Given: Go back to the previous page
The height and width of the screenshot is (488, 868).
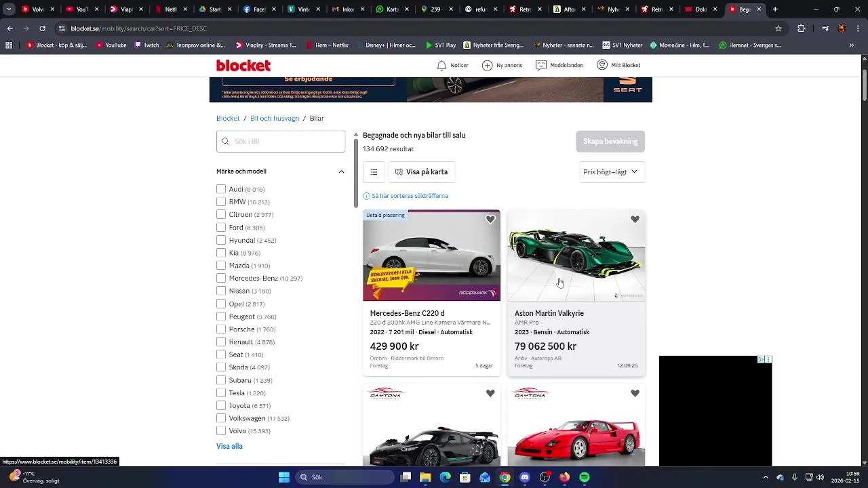Looking at the screenshot, I should click(10, 28).
